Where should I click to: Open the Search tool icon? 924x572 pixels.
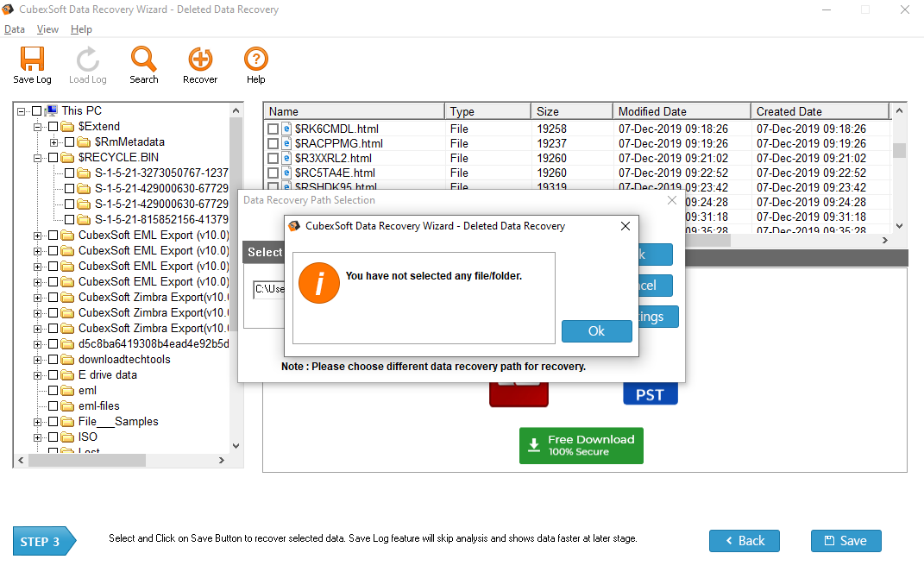[143, 59]
